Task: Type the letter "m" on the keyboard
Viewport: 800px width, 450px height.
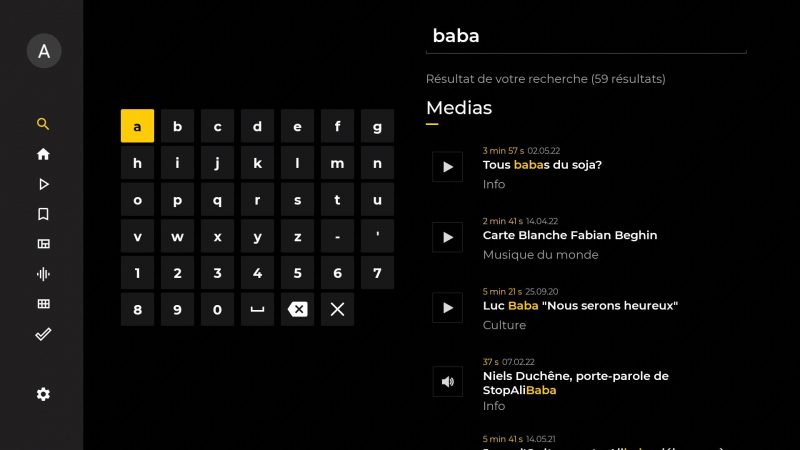Action: pyautogui.click(x=337, y=163)
